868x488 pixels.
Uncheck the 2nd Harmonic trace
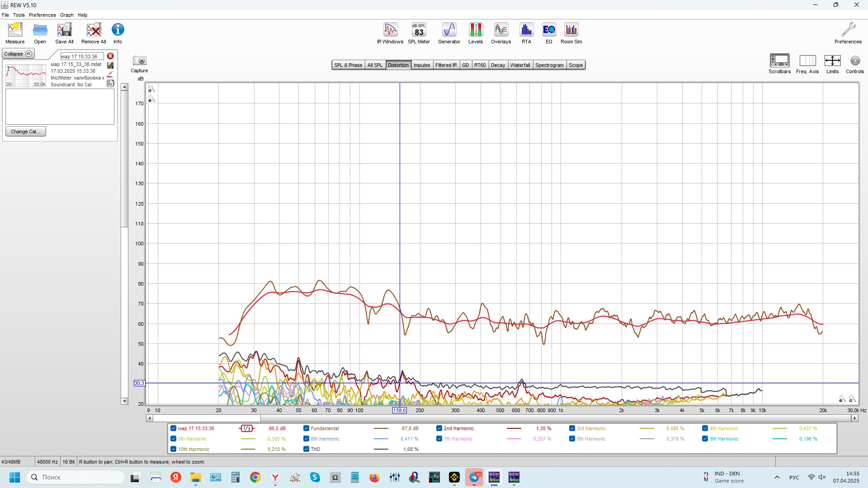[x=439, y=428]
